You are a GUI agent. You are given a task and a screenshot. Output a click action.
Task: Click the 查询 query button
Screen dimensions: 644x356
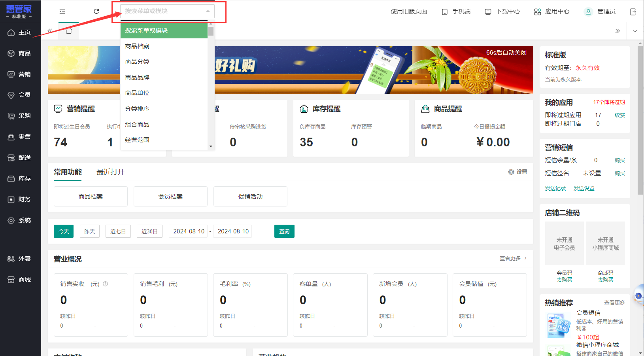[284, 231]
